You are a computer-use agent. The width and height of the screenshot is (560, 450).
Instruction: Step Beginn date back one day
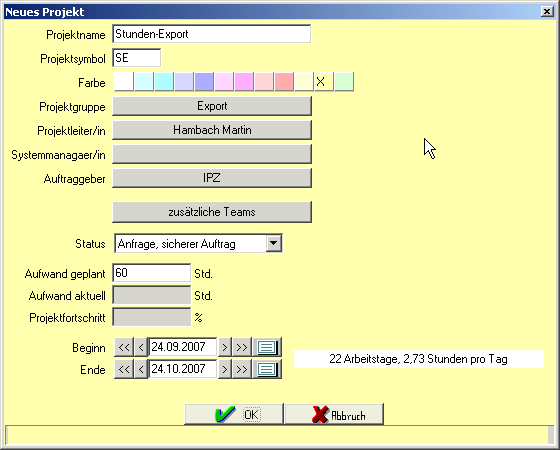[x=141, y=347]
